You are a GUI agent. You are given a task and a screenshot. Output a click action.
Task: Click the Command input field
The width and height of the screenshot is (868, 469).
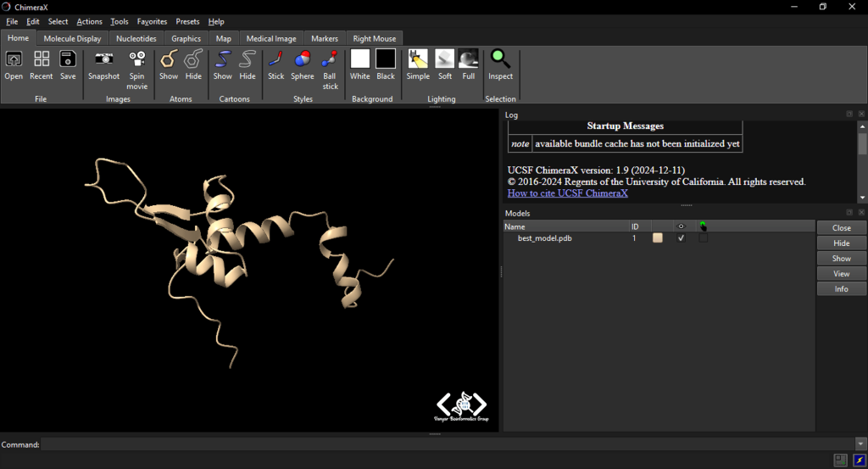point(448,444)
